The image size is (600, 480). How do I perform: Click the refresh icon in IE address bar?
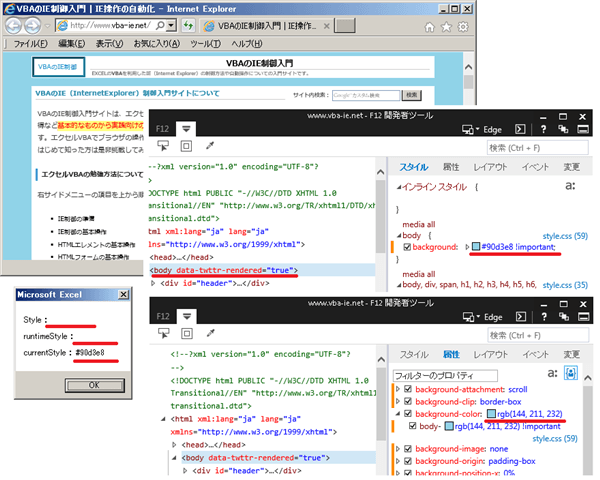tap(188, 26)
